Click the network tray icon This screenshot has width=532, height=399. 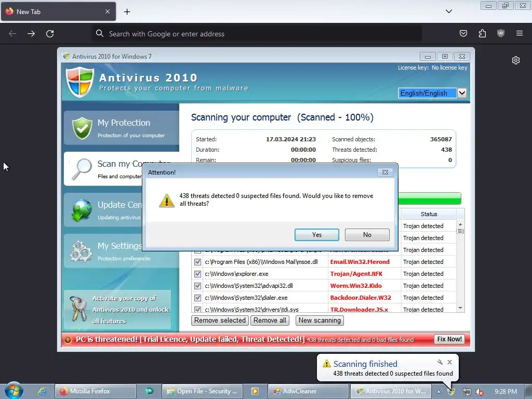(x=467, y=392)
